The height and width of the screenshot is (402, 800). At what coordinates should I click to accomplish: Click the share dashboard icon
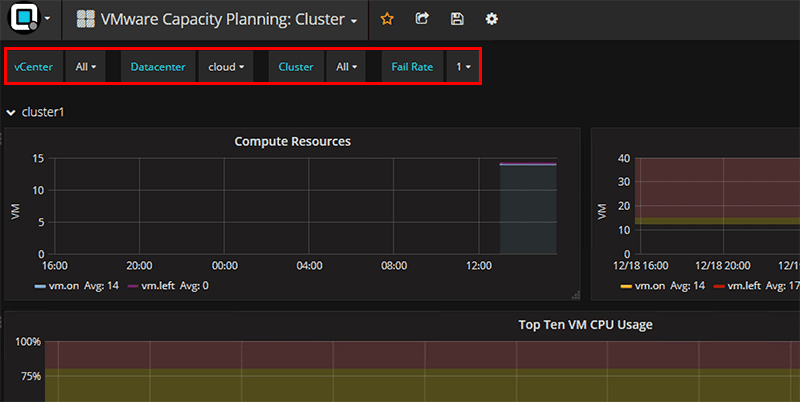[x=422, y=19]
